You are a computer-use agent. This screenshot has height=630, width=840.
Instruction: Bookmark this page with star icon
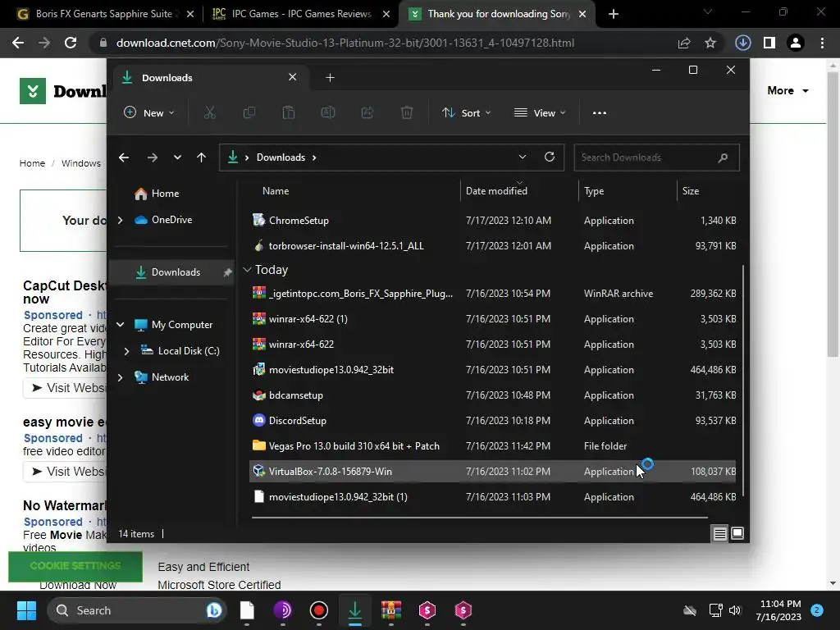coord(710,43)
